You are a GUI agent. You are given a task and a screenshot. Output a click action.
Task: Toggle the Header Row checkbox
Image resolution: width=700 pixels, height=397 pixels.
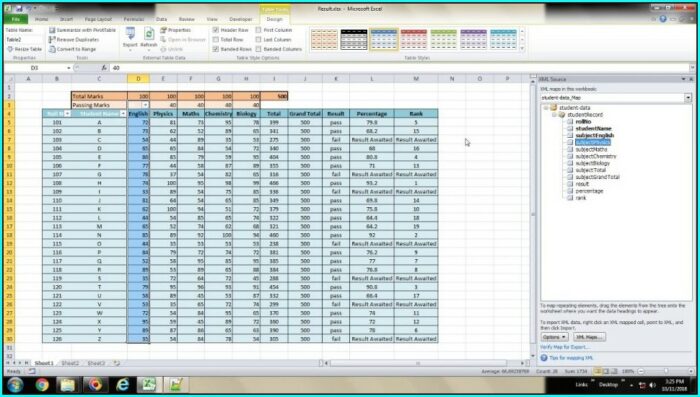pyautogui.click(x=216, y=30)
